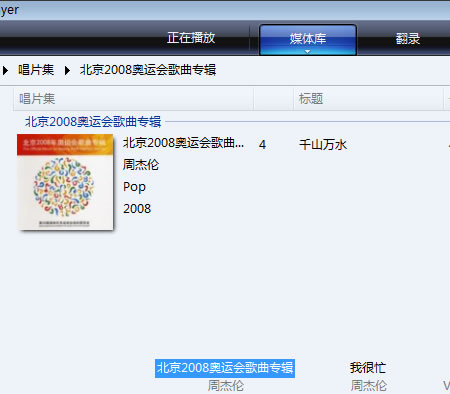This screenshot has width=450, height=394.
Task: Sort by the 唱片集 column header
Action: (133, 99)
